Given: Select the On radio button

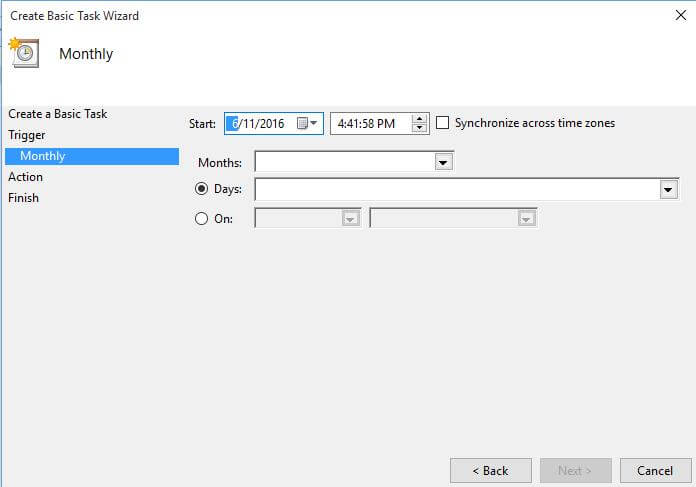Looking at the screenshot, I should pyautogui.click(x=202, y=218).
